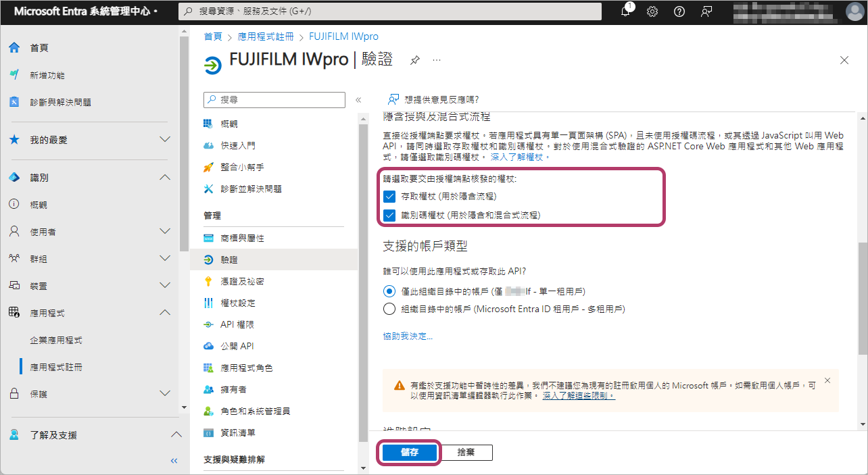Image resolution: width=868 pixels, height=475 pixels.
Task: Click the 應用程式 grid icon
Action: click(x=14, y=313)
